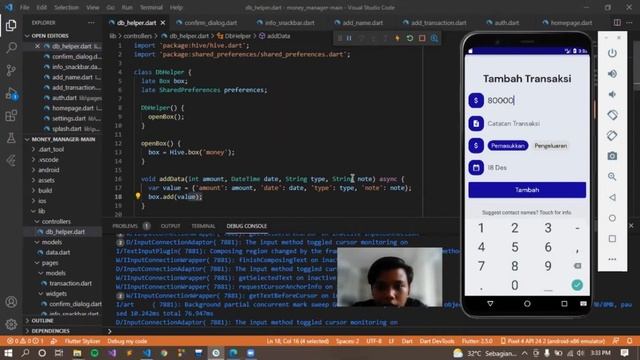The width and height of the screenshot is (640, 360).
Task: Open the Testing flask view
Action: click(x=11, y=138)
